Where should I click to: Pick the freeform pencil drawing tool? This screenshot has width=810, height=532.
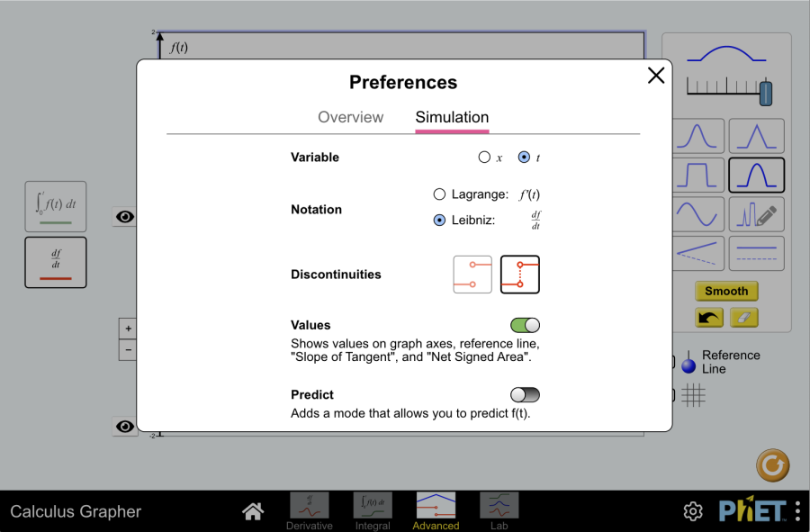point(756,214)
